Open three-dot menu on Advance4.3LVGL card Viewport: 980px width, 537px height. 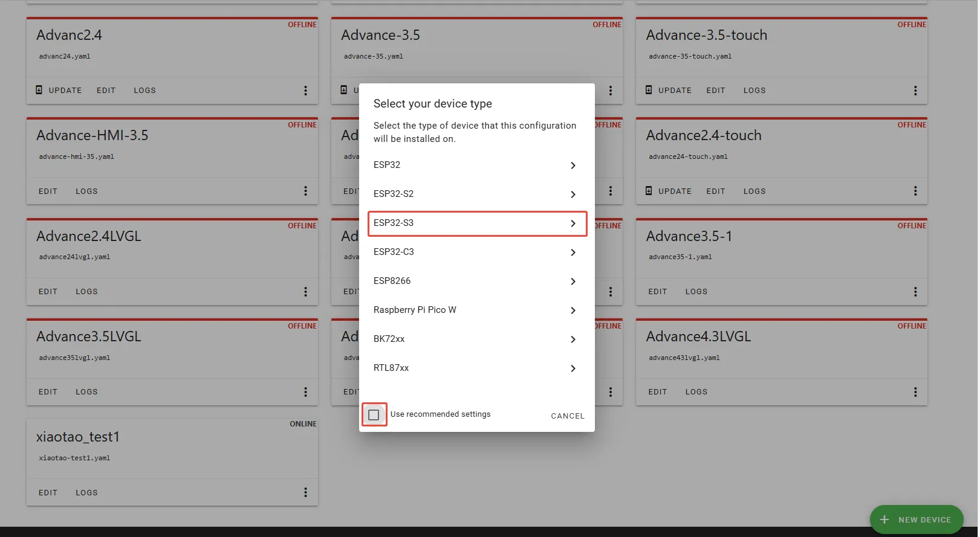(x=915, y=392)
